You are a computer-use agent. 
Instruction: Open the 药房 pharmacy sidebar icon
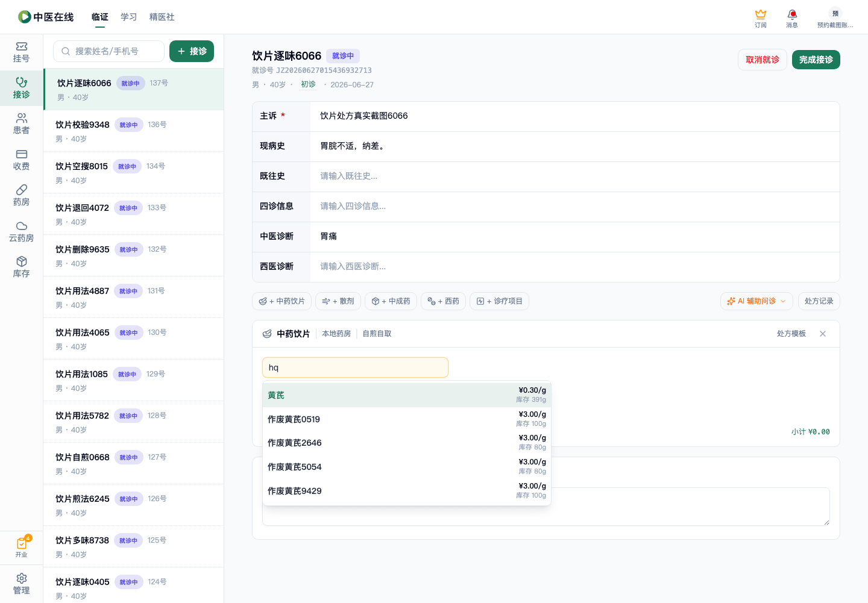21,196
